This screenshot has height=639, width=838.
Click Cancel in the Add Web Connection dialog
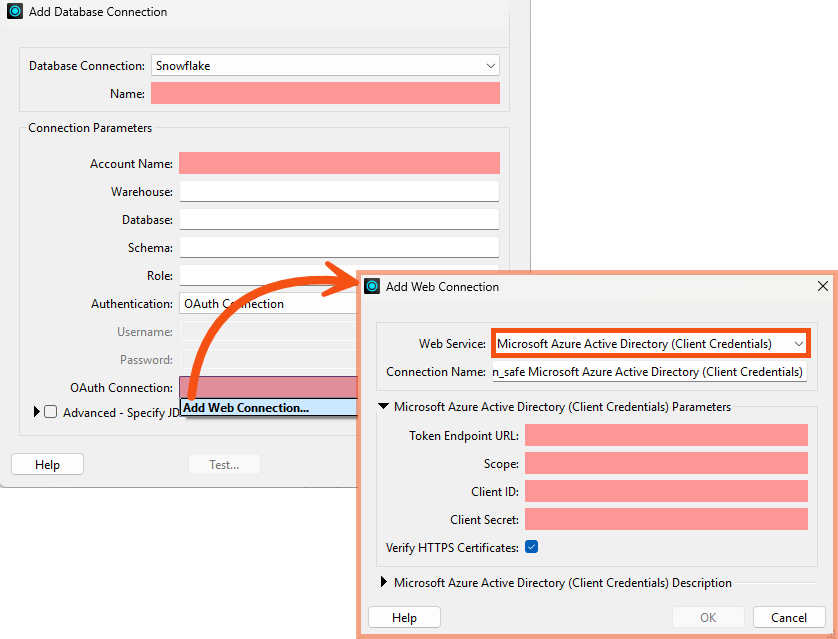coord(789,617)
